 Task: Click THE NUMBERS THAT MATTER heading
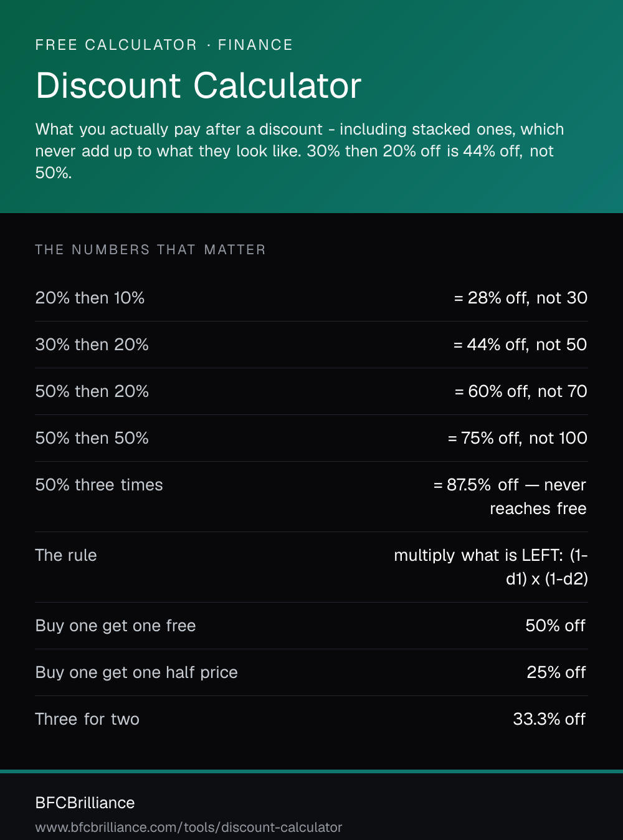point(150,250)
